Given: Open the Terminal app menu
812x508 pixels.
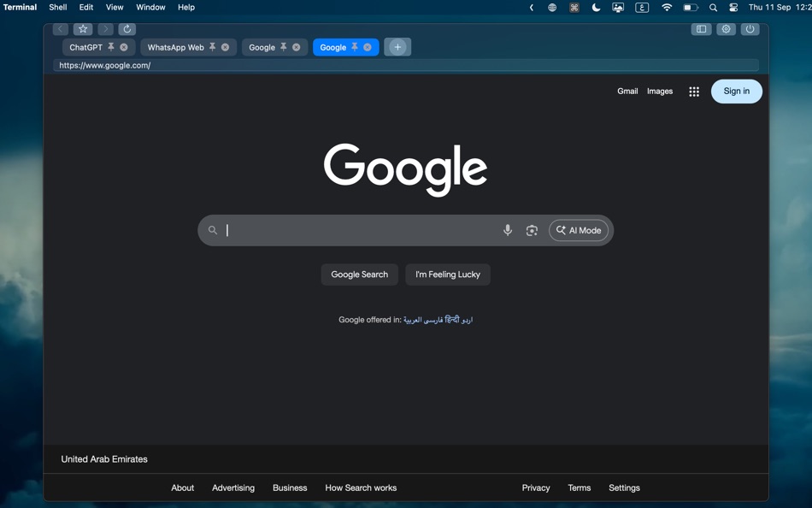Looking at the screenshot, I should [x=20, y=7].
